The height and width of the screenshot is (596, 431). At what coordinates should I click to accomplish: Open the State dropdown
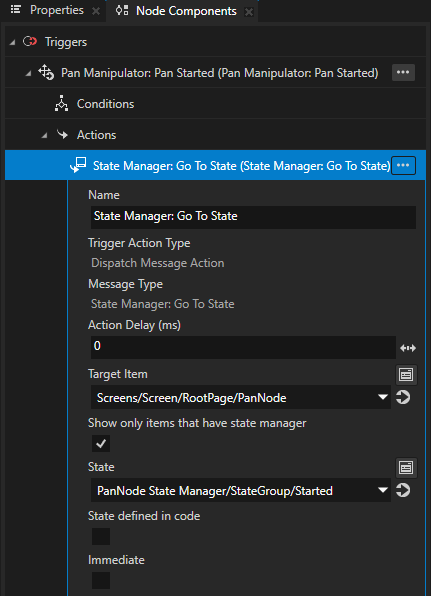(241, 490)
